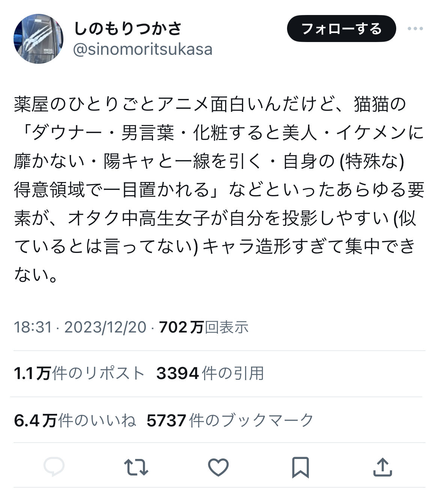Click the 5737件のブックマーク count

pos(230,420)
